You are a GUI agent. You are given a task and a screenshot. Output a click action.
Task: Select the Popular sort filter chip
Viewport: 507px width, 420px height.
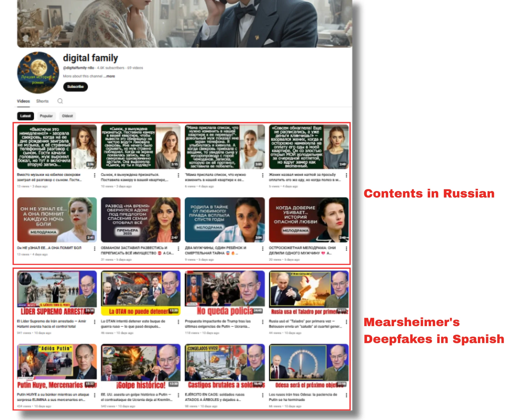(x=46, y=116)
